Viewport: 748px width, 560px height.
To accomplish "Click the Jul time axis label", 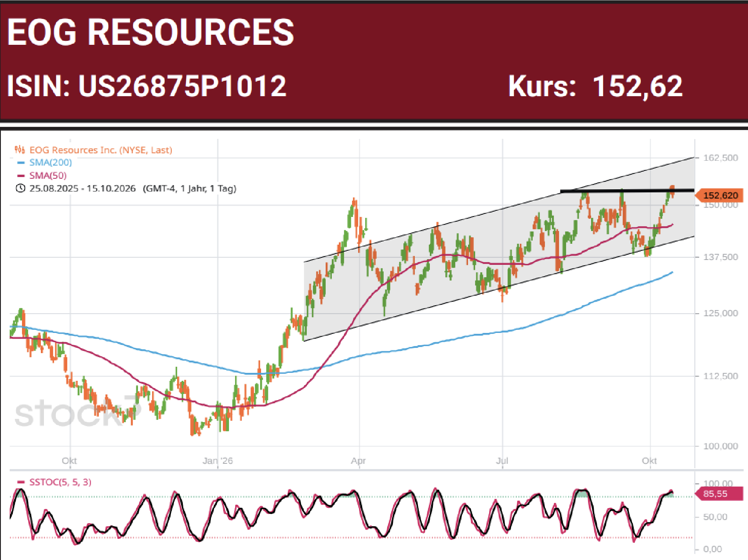I will pos(502,461).
